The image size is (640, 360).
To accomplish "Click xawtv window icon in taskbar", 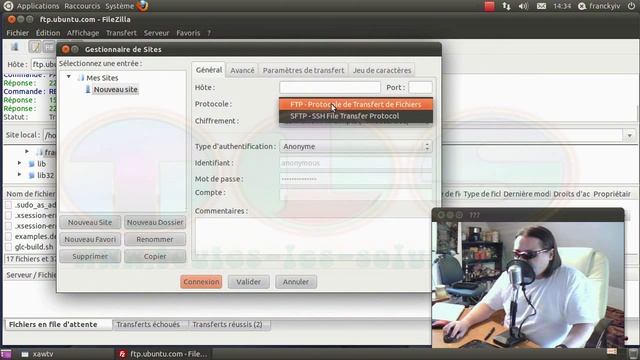I will (x=25, y=354).
